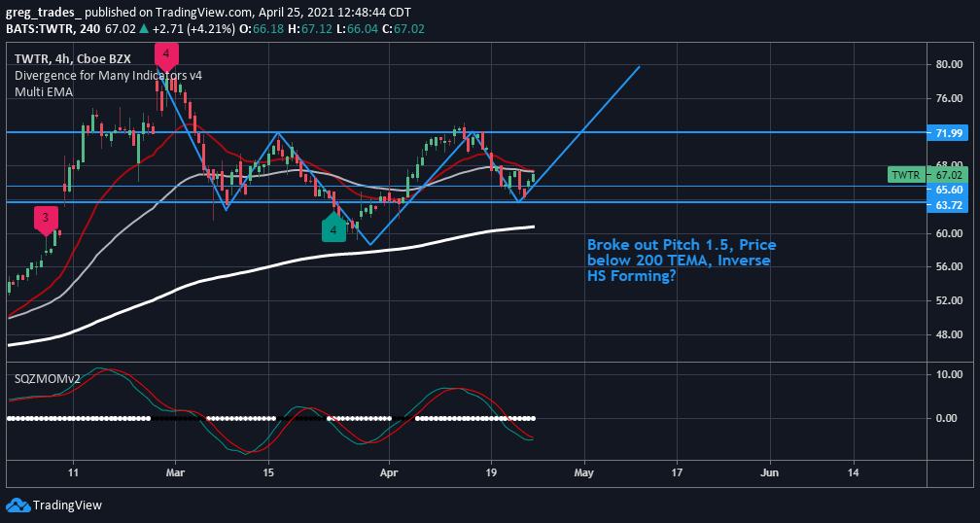Click the 'Apr' date axis label
This screenshot has height=523, width=980.
click(389, 473)
